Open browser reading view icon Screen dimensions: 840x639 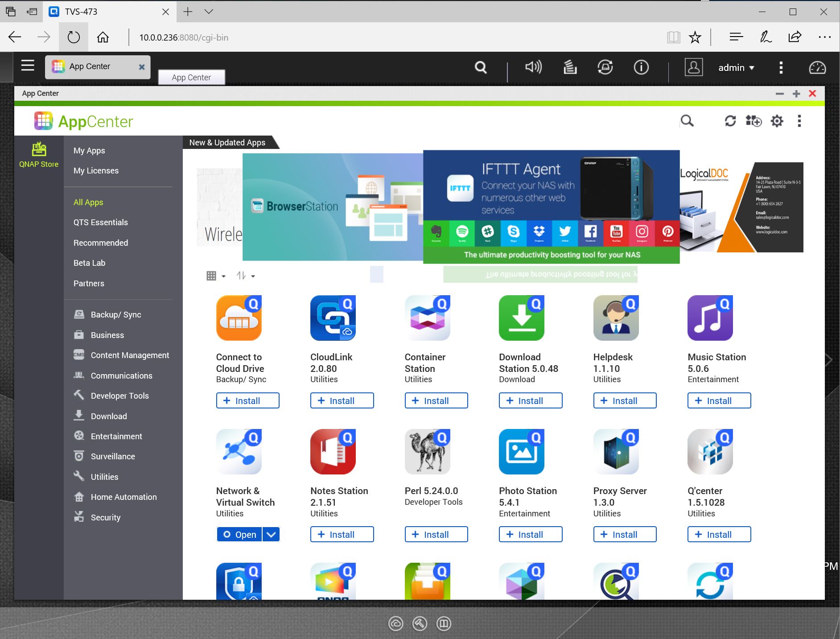[673, 37]
